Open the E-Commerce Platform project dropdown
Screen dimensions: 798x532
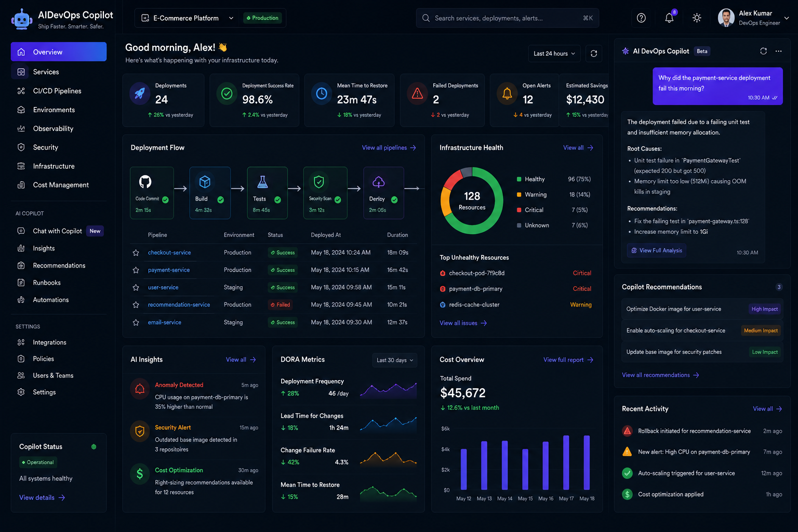(x=188, y=18)
